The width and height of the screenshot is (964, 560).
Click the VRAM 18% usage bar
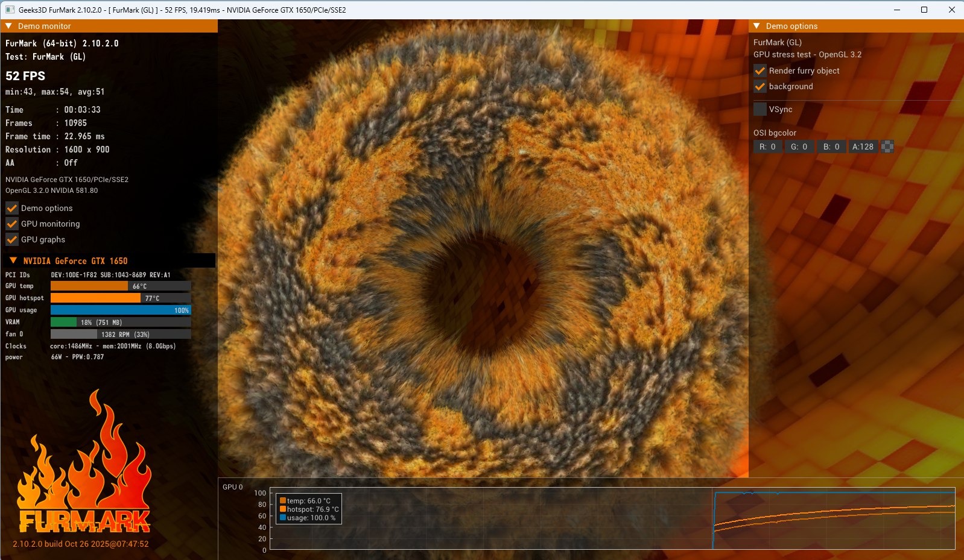pos(121,322)
